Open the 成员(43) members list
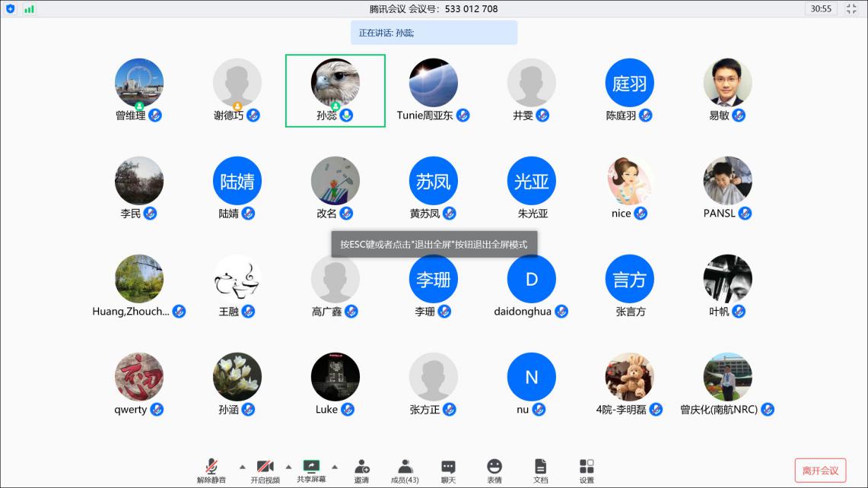The image size is (868, 488). point(405,467)
